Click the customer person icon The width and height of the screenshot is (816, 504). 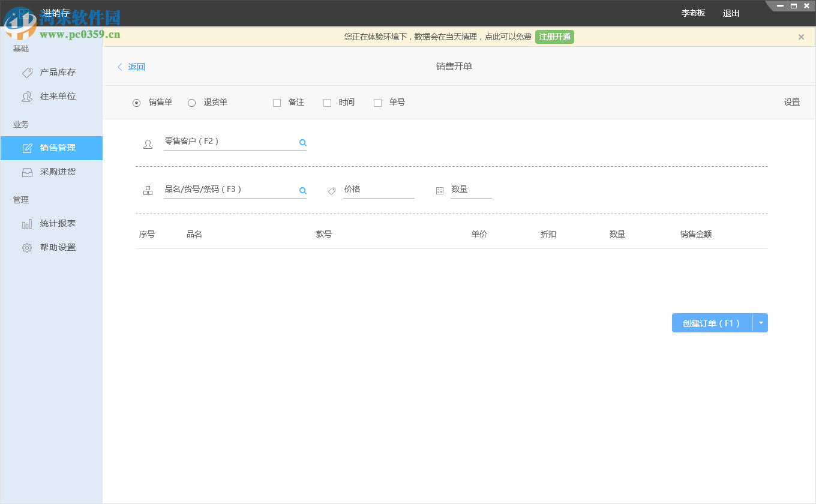click(x=148, y=144)
